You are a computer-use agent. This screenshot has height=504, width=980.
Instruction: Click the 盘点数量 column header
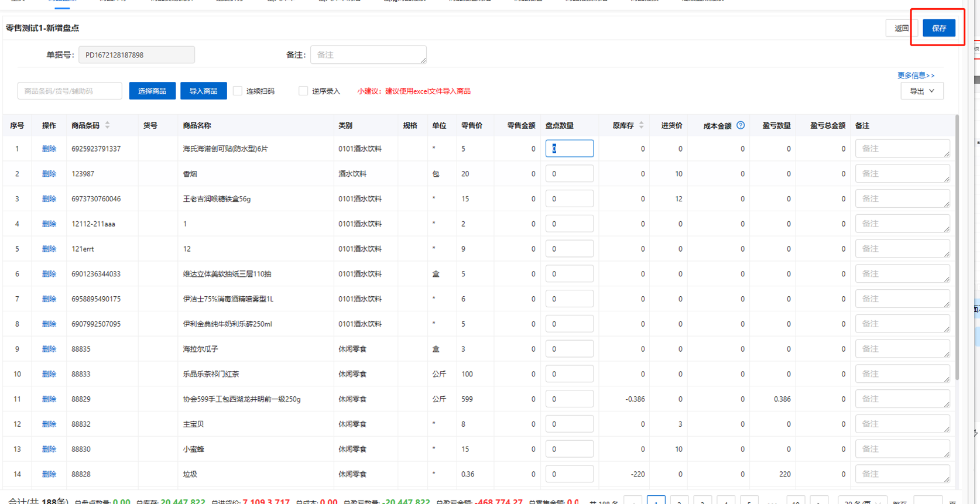click(560, 125)
